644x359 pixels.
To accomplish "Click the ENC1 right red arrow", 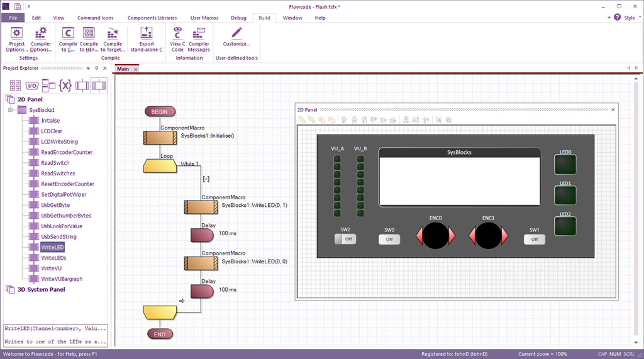I will 504,236.
